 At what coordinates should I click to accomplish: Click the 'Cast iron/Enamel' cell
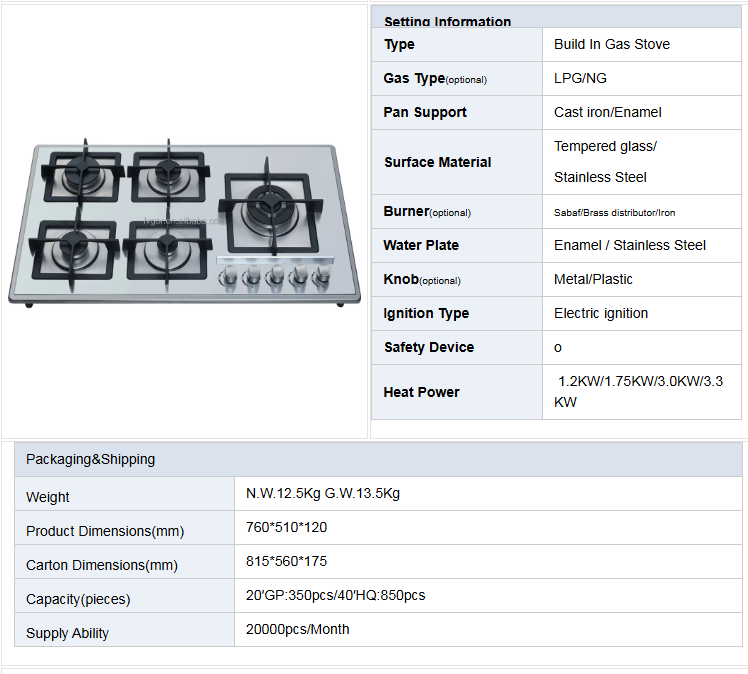607,112
